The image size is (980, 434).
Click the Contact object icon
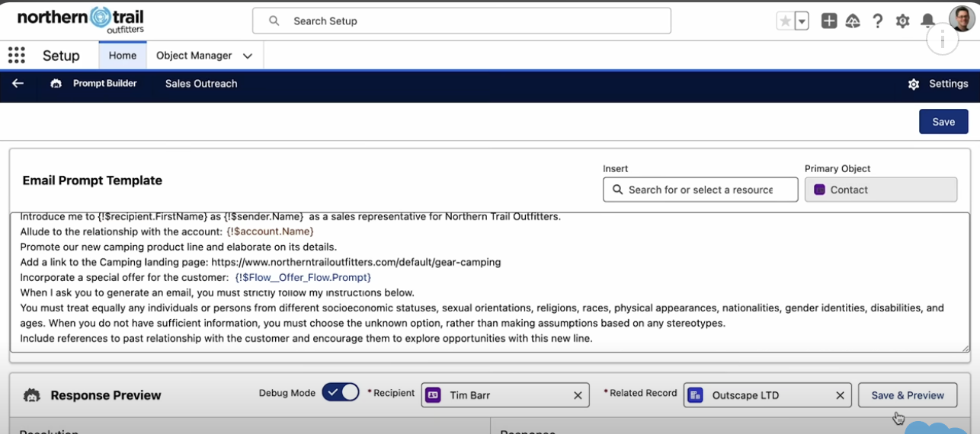pyautogui.click(x=819, y=190)
